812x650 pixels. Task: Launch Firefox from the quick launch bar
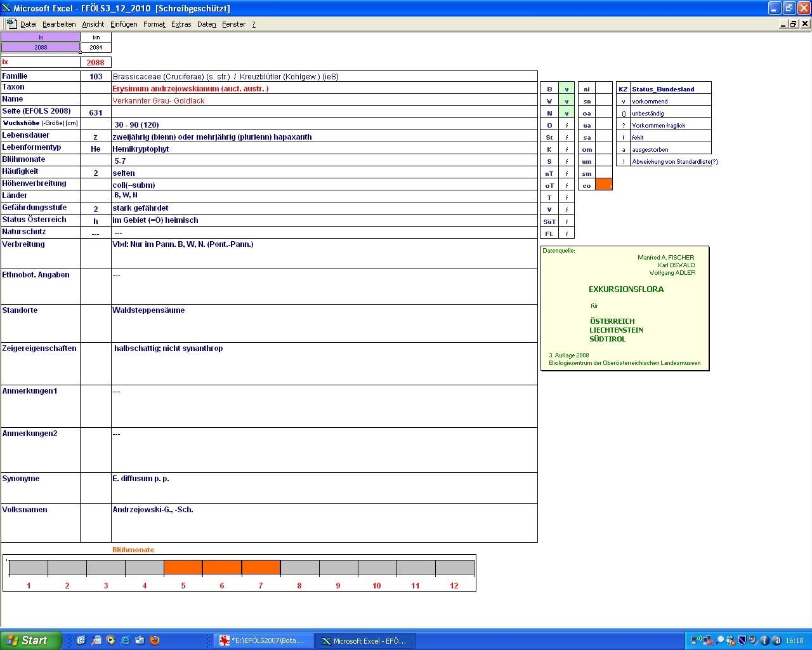click(155, 640)
